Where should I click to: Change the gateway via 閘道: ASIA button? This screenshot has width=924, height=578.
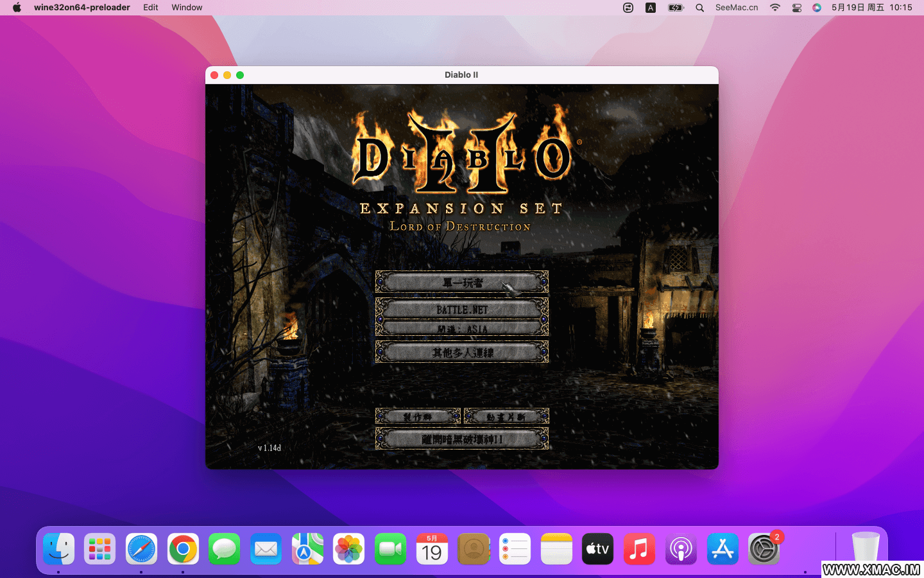click(462, 329)
